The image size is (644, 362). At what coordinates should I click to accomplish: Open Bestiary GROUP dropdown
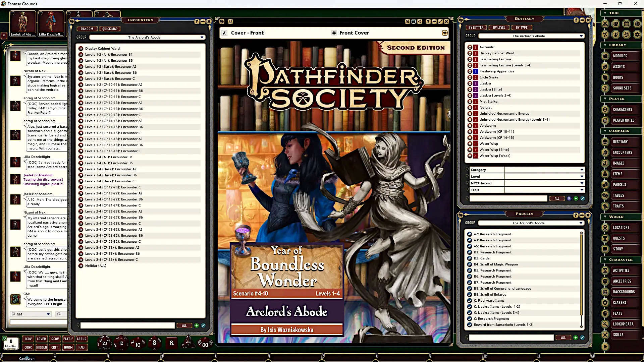click(531, 36)
